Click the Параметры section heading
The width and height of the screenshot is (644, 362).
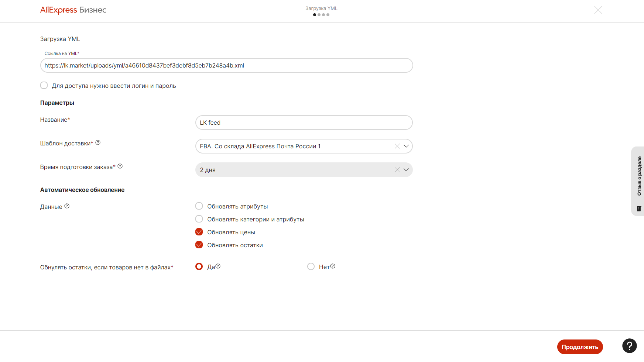57,103
